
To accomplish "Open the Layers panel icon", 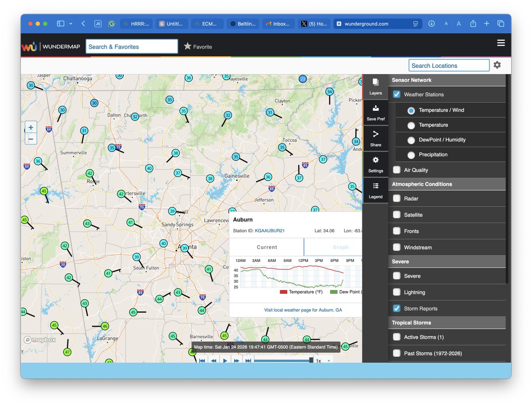I will coord(376,82).
